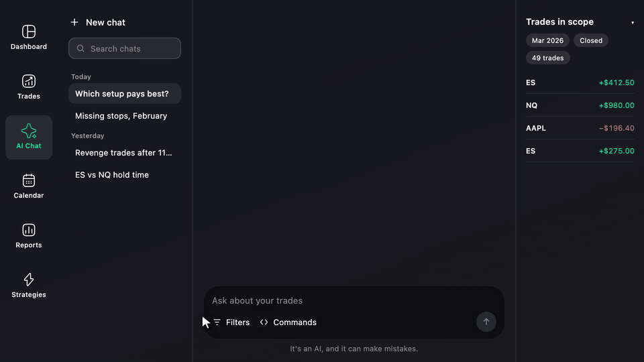The image size is (644, 362).
Task: Click the plus icon for New chat
Action: (x=74, y=22)
